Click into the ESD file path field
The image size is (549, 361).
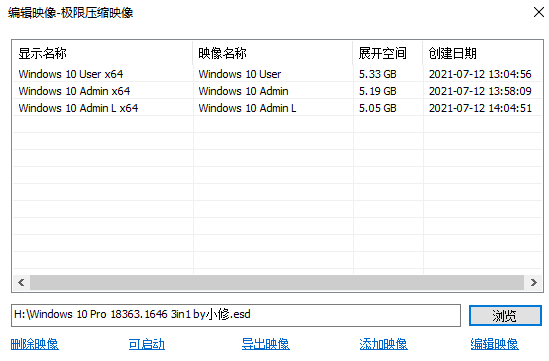click(x=236, y=315)
